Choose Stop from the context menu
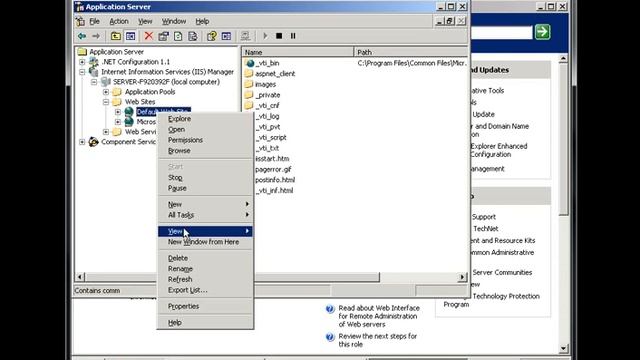 [x=205, y=178]
